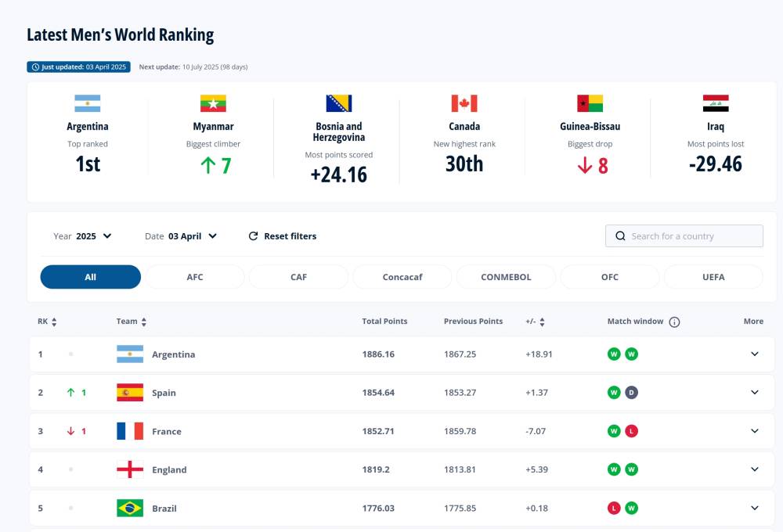Sort rankings by RK column arrows
The image size is (783, 532).
54,322
